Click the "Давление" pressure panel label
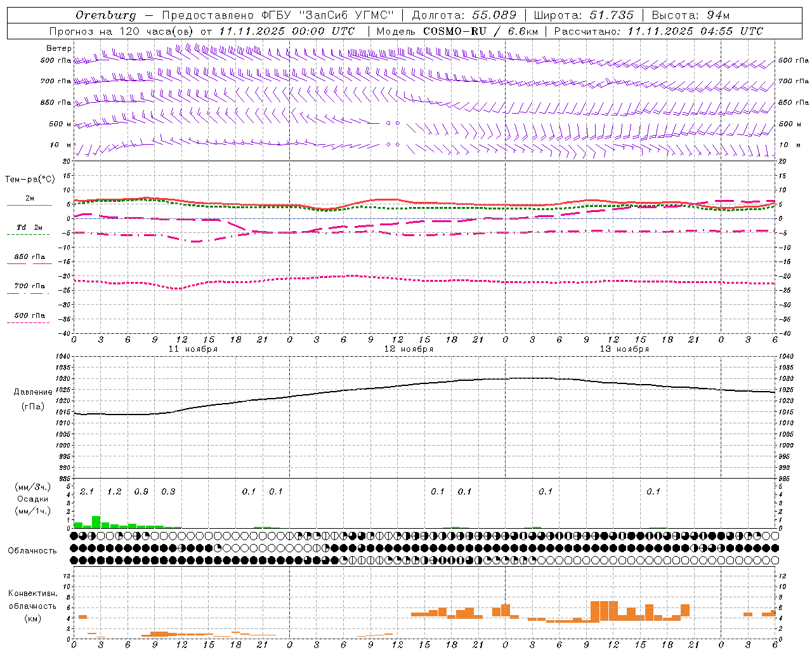 pos(33,392)
